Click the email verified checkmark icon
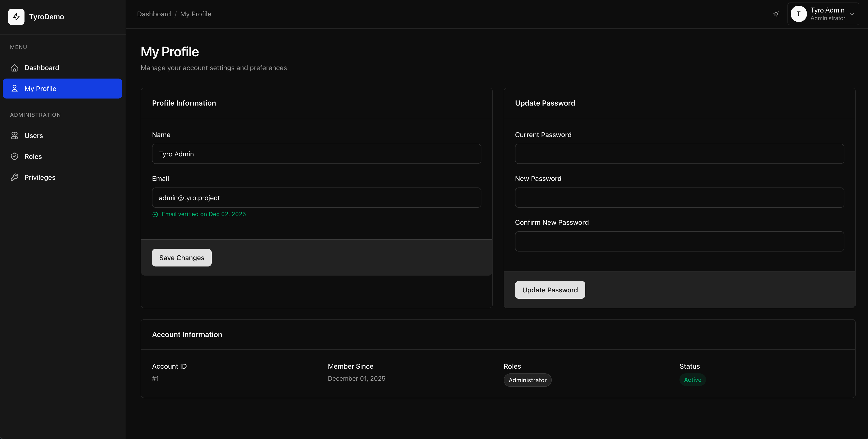868x439 pixels. coord(155,215)
